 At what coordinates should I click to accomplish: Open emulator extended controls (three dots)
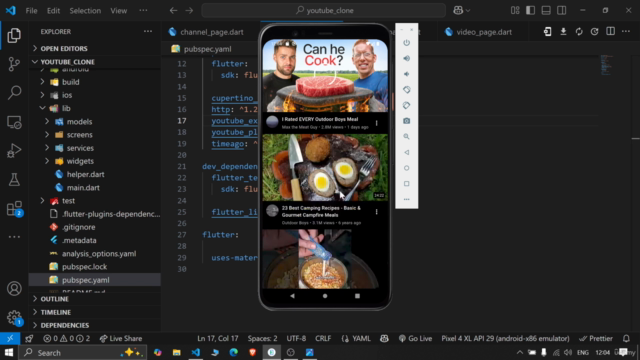tap(407, 200)
